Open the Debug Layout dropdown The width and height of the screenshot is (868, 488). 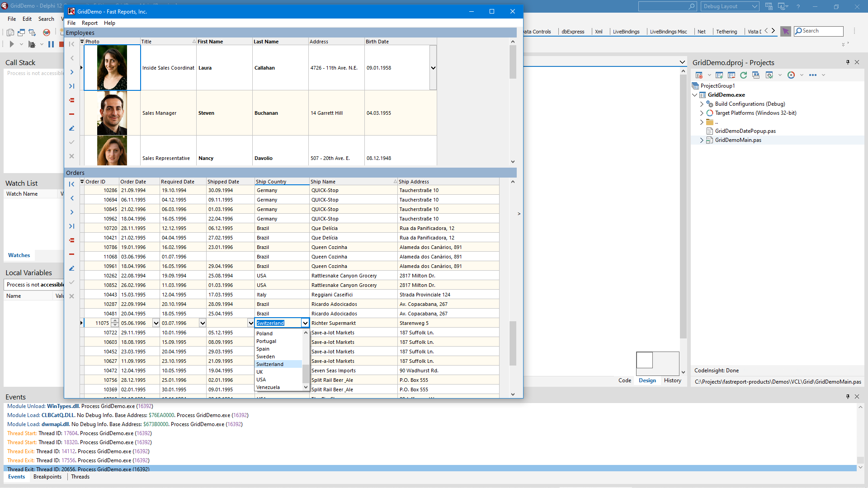pos(755,6)
